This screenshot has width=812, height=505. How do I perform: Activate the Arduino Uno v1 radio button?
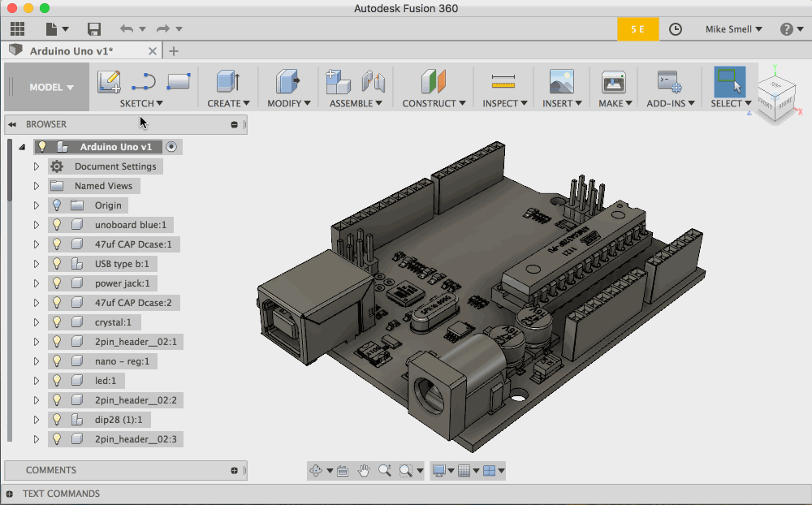click(x=171, y=147)
